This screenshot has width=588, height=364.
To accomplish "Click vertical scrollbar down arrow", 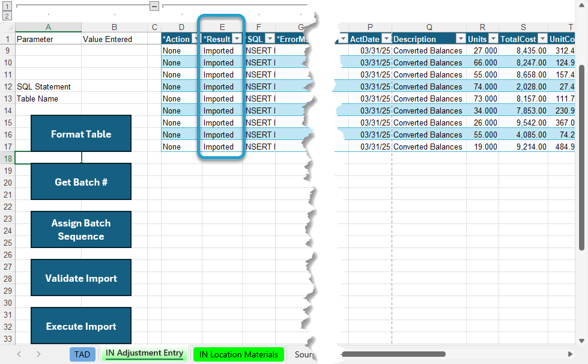I will [581, 341].
